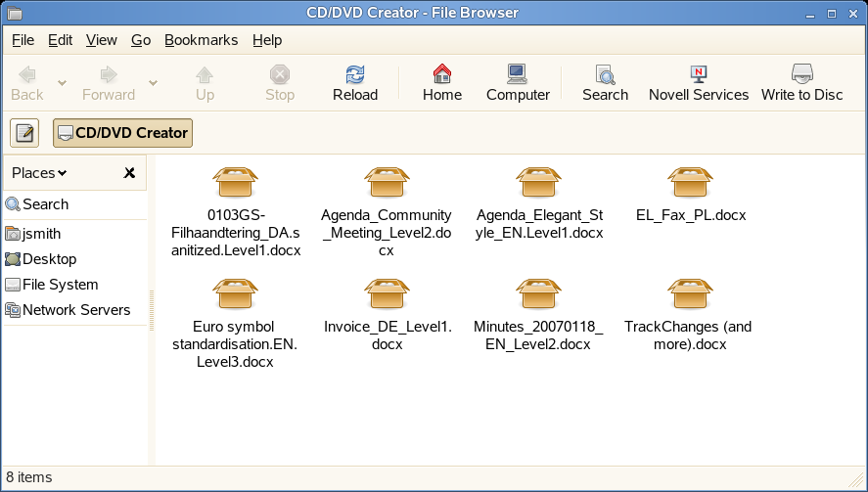This screenshot has width=868, height=492.
Task: Open the Go menu
Action: [x=141, y=40]
